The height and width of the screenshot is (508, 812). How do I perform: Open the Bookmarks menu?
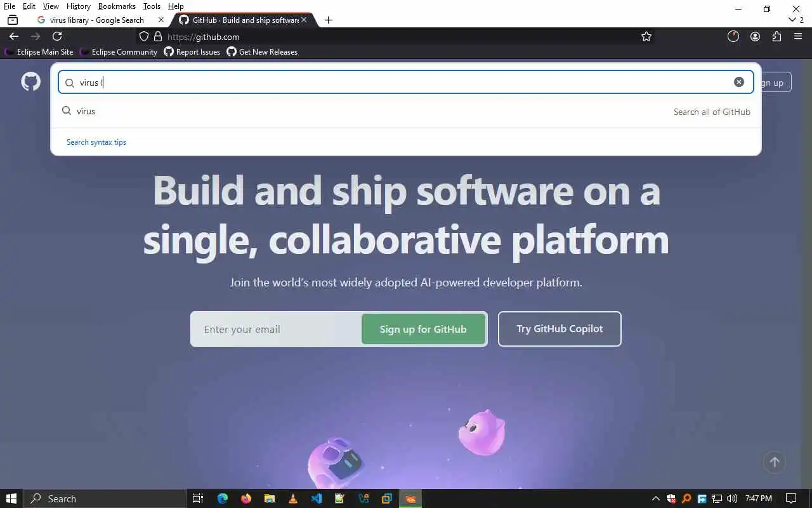pos(117,6)
